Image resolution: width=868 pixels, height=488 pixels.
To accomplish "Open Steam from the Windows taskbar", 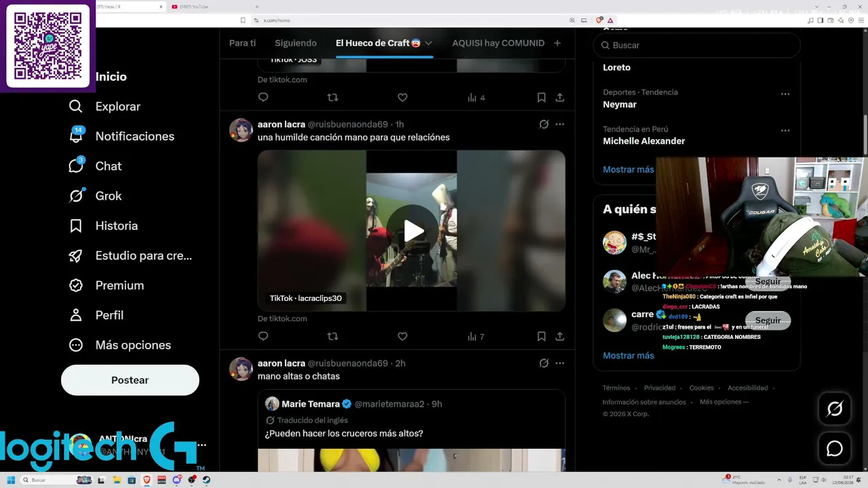I will 206,480.
